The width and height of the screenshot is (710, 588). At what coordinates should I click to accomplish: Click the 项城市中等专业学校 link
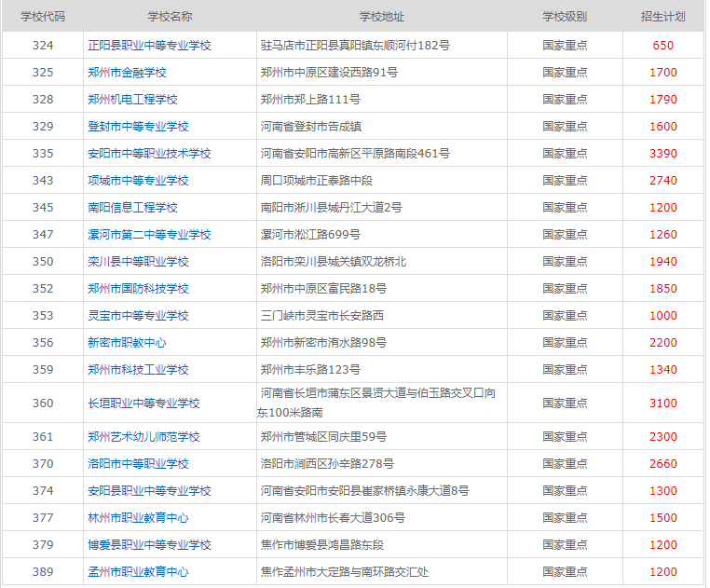pyautogui.click(x=138, y=181)
